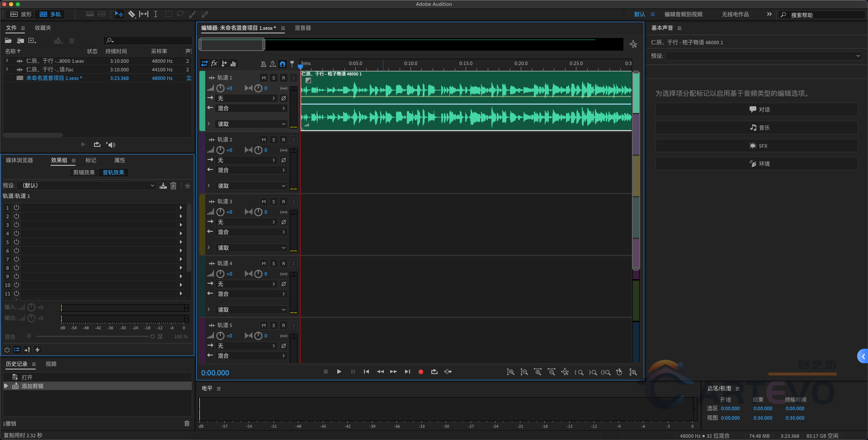Toggle power for effect slot 1
This screenshot has width=868, height=440.
pyautogui.click(x=16, y=208)
